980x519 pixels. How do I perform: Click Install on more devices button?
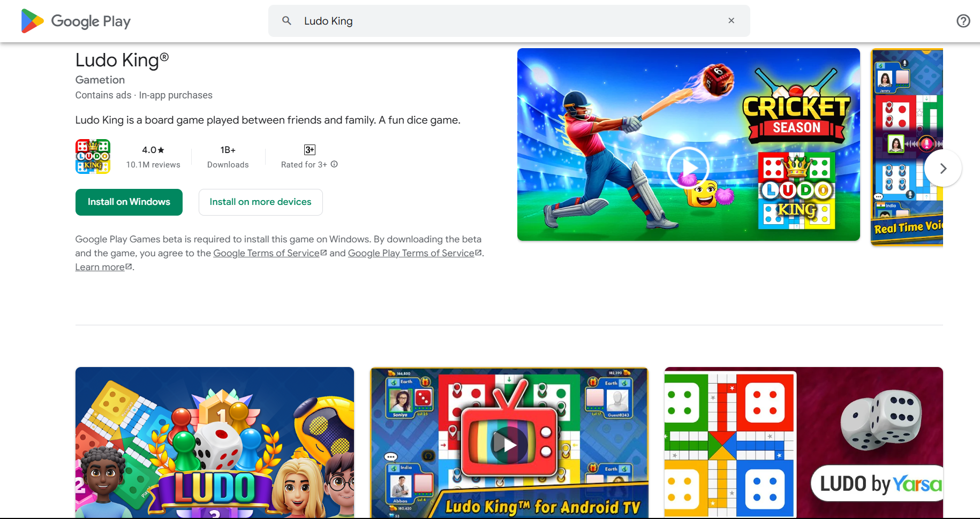(260, 202)
